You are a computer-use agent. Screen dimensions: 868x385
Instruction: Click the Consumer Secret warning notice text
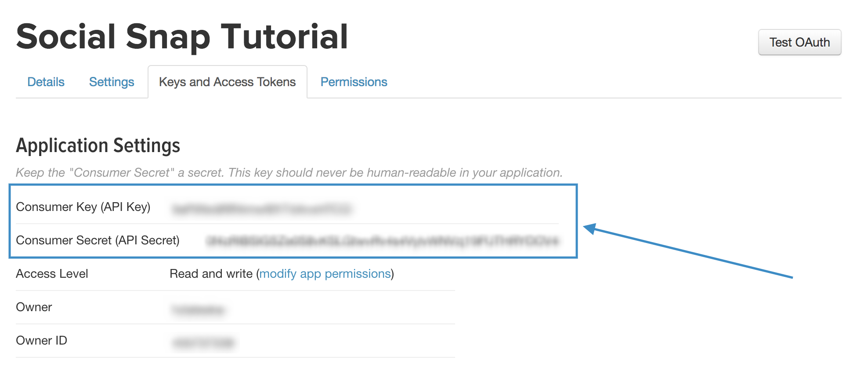tap(289, 172)
